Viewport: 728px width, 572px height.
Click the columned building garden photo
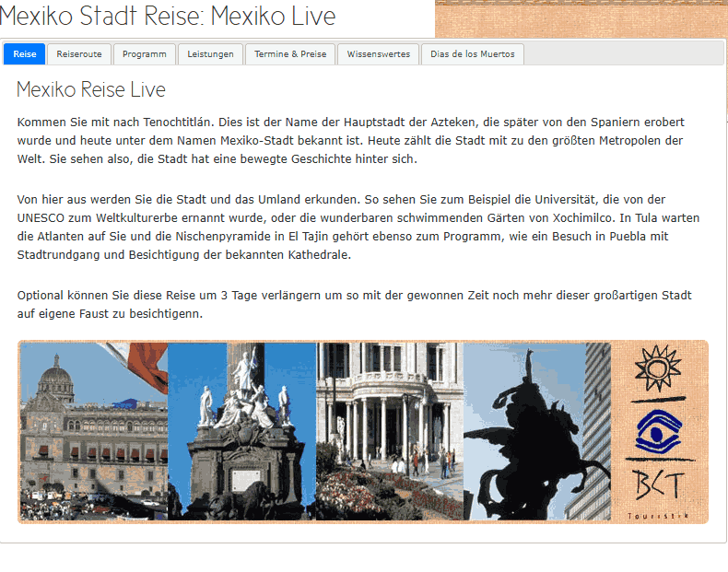coord(390,431)
